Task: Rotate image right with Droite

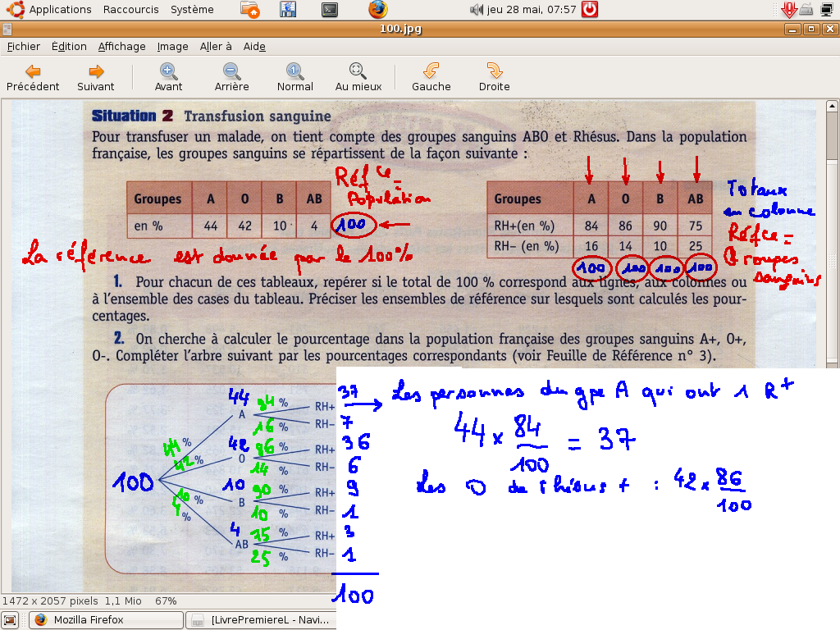Action: (494, 77)
